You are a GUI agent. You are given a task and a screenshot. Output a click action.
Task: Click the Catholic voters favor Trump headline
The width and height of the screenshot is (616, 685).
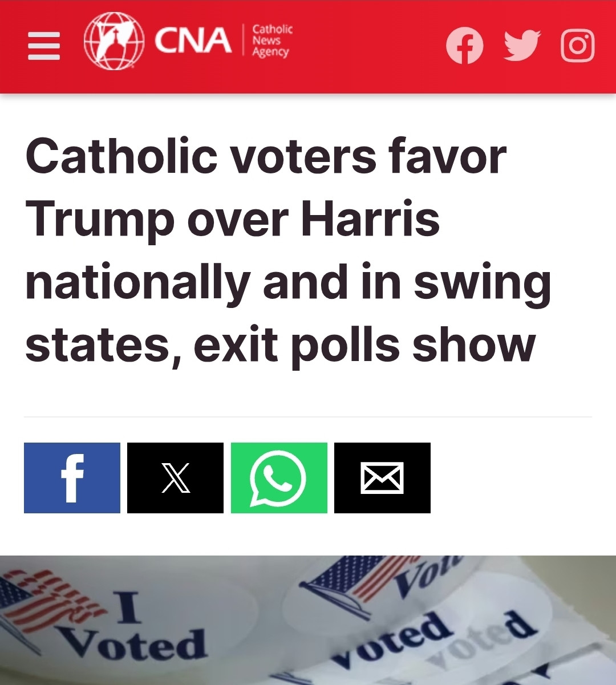(x=288, y=251)
